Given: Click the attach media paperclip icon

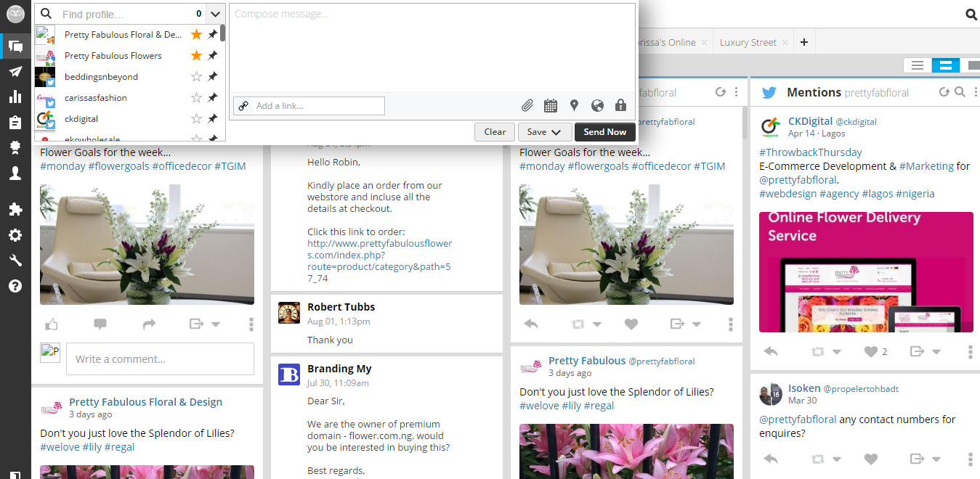Looking at the screenshot, I should tap(527, 106).
